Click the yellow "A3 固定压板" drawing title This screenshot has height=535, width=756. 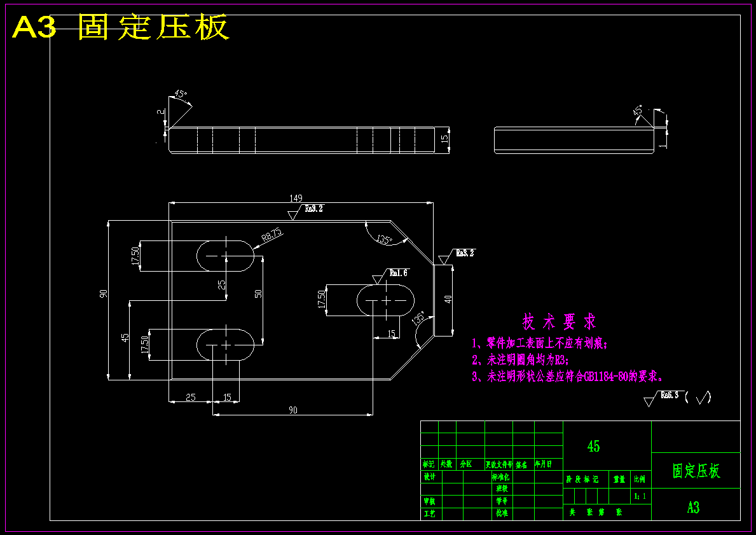[121, 27]
